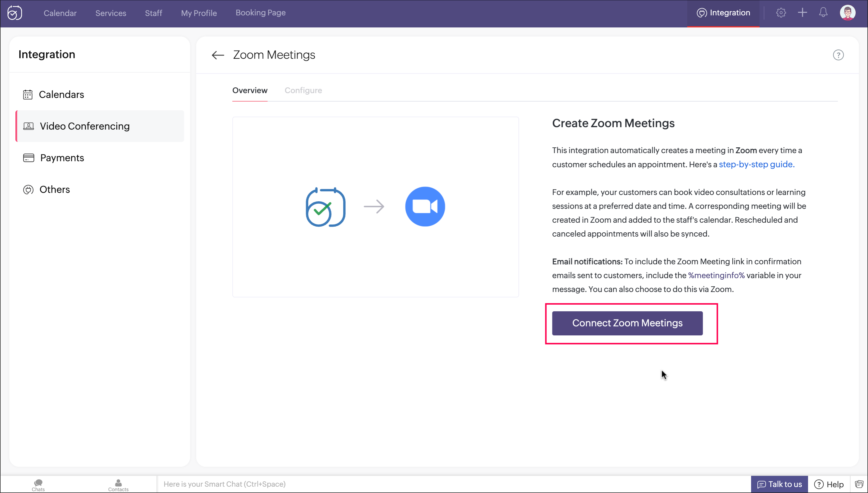Viewport: 868px width, 493px height.
Task: Open the Calendar menu
Action: [x=60, y=13]
